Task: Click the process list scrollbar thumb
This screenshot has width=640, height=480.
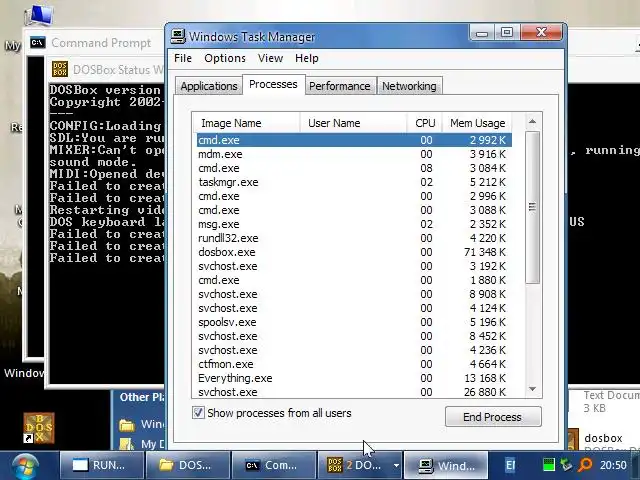Action: pos(532,207)
